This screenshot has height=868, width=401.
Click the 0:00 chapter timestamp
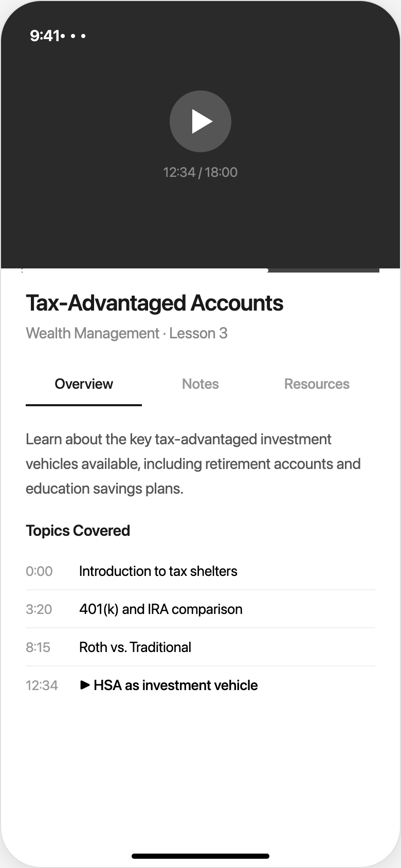pos(39,571)
